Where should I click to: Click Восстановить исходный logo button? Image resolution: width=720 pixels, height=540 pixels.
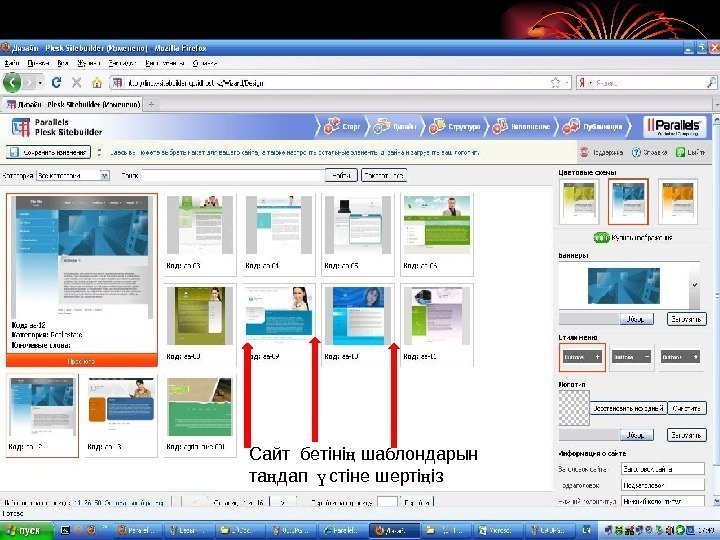point(628,408)
